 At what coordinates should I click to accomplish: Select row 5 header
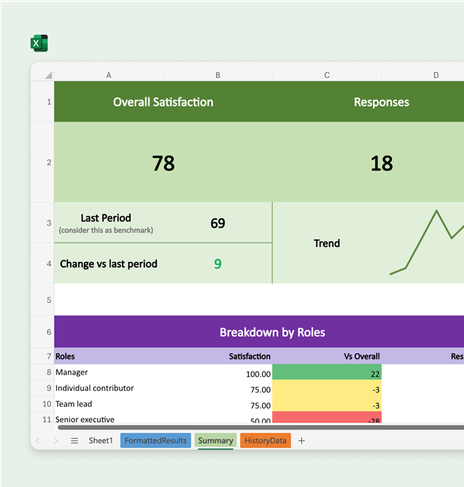pos(49,300)
